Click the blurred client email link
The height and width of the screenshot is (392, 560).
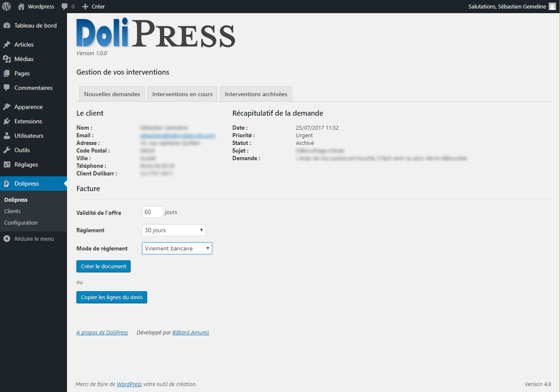[177, 136]
